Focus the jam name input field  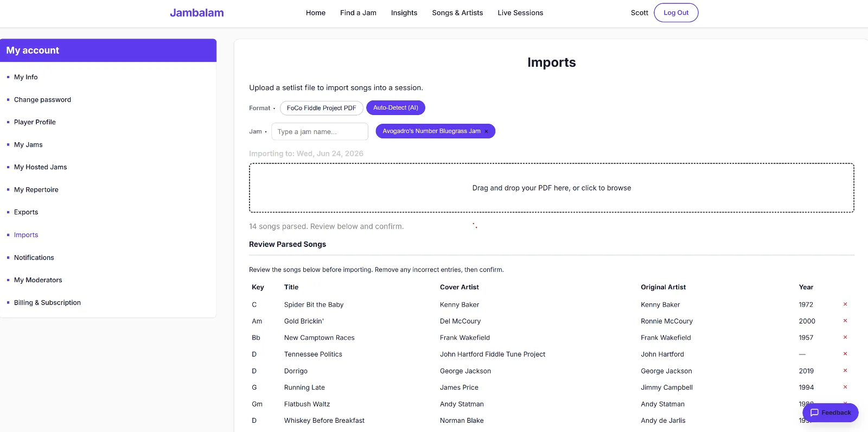point(320,131)
